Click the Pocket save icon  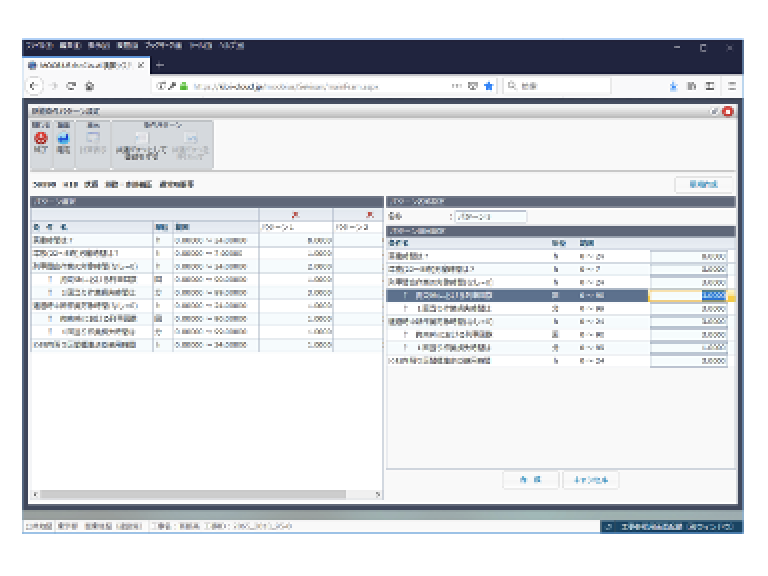pos(473,86)
